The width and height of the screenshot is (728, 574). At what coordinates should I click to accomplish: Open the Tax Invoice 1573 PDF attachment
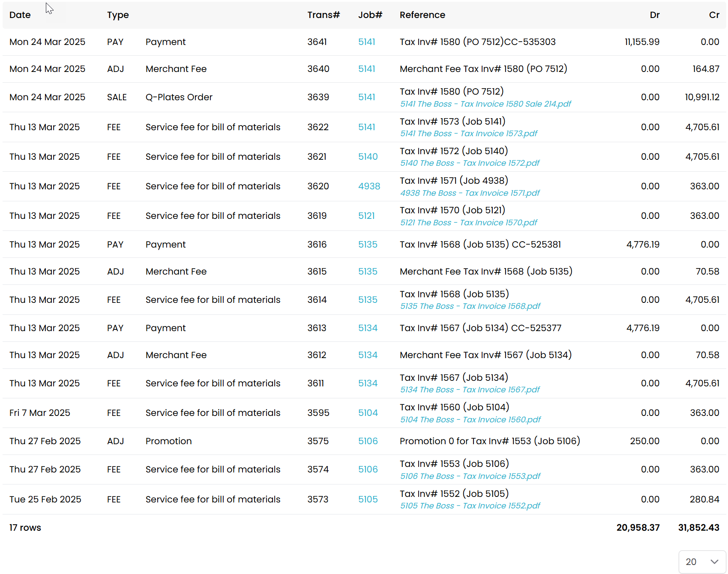[468, 134]
